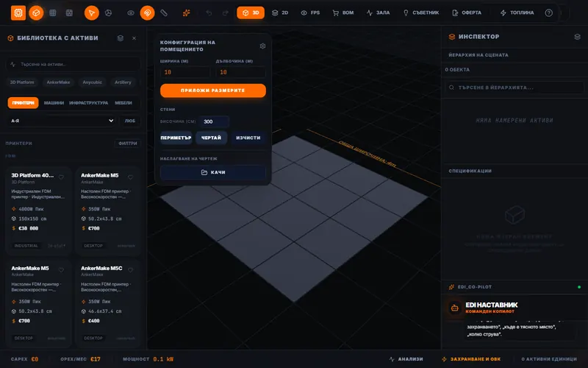Toggle the magnet snap icon

[148, 13]
